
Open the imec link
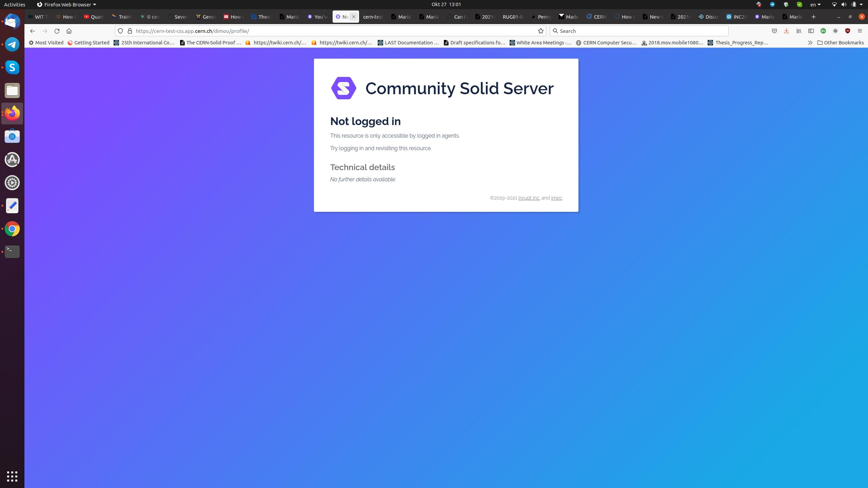[556, 198]
